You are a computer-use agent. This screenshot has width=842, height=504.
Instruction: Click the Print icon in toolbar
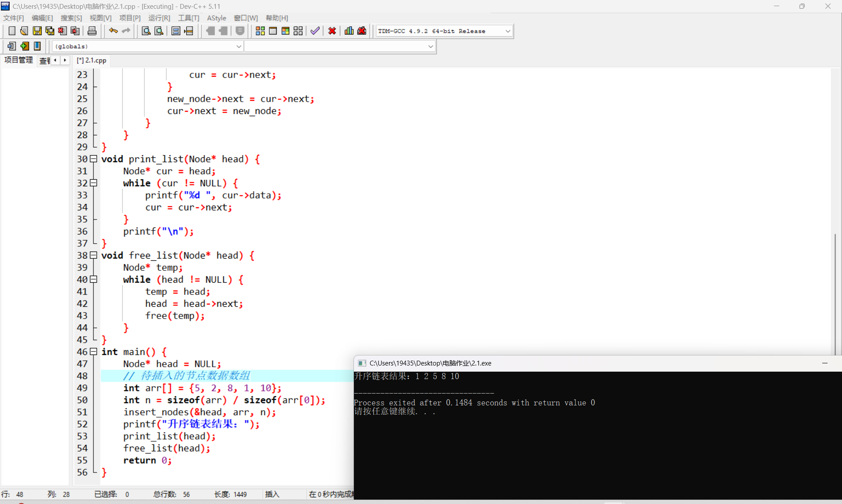click(92, 31)
